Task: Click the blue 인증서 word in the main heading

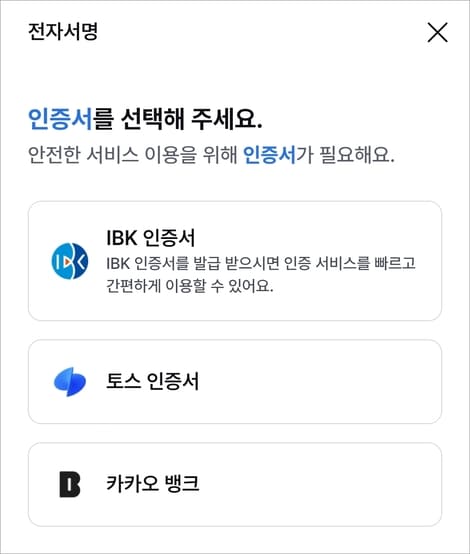Action: click(60, 119)
